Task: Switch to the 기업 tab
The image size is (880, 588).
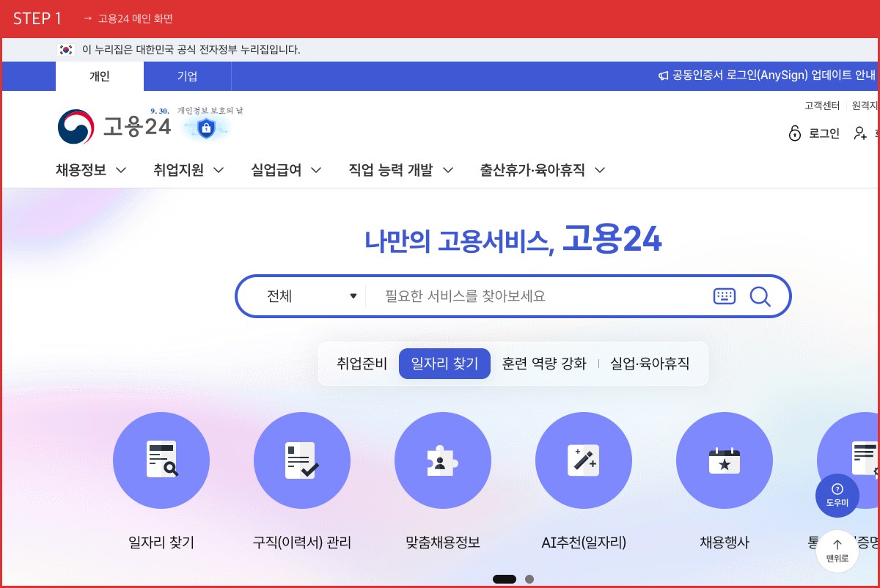Action: [x=187, y=76]
